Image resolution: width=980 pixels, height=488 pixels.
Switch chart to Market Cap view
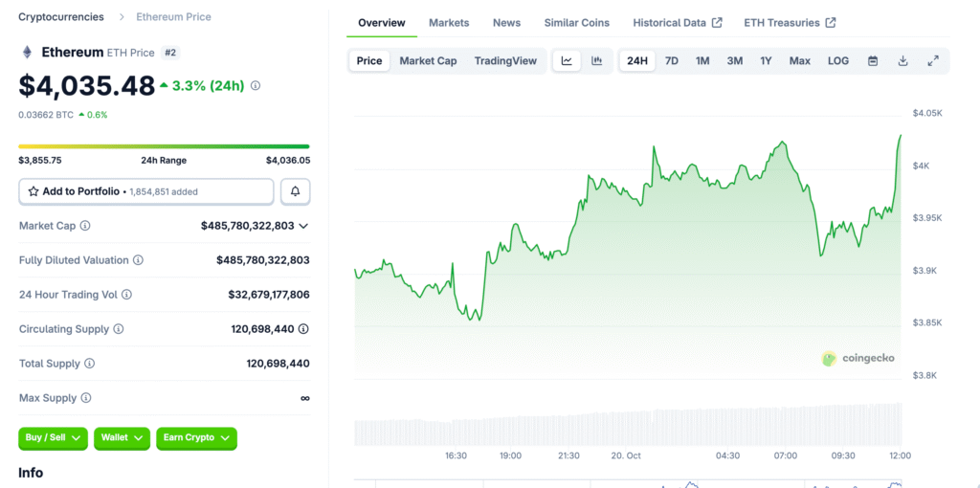(x=428, y=61)
